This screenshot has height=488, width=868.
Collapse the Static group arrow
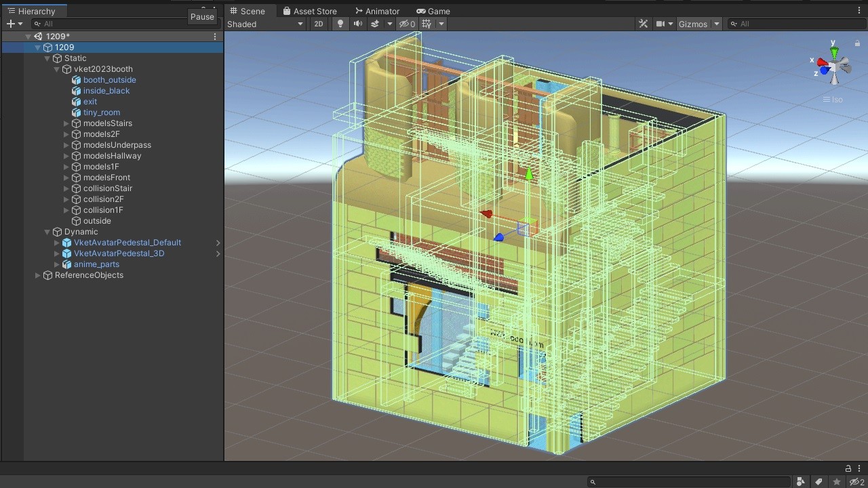coord(47,58)
